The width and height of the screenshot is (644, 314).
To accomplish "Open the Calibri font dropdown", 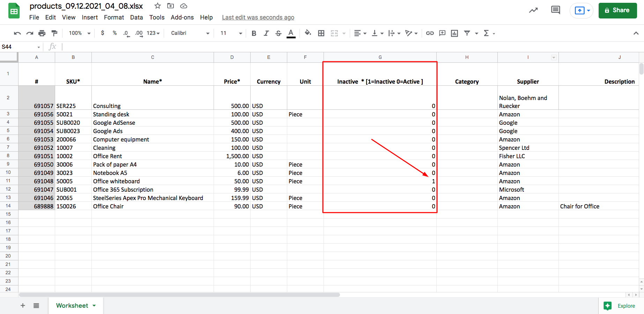I will point(190,33).
